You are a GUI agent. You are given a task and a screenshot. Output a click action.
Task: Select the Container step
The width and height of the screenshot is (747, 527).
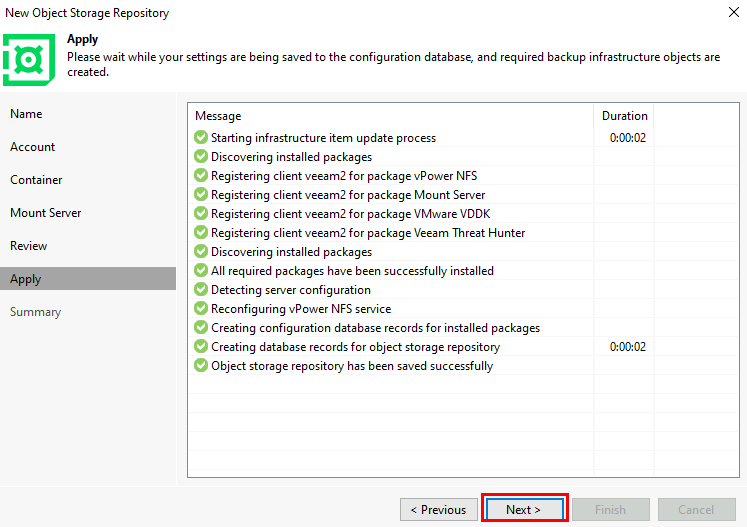point(36,180)
